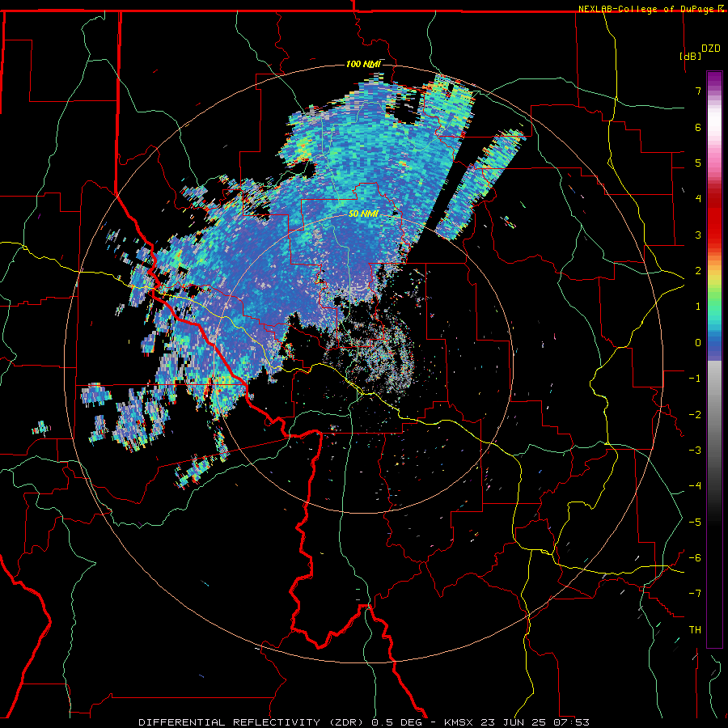Click the -4 value on color scale
Image resolution: width=728 pixels, height=728 pixels.
coord(695,486)
